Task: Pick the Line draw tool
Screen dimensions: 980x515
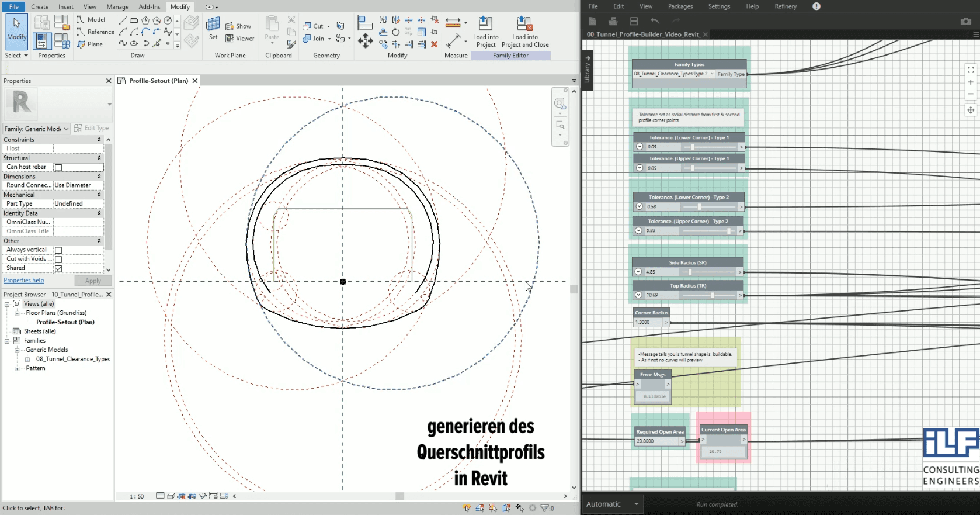Action: pos(123,20)
